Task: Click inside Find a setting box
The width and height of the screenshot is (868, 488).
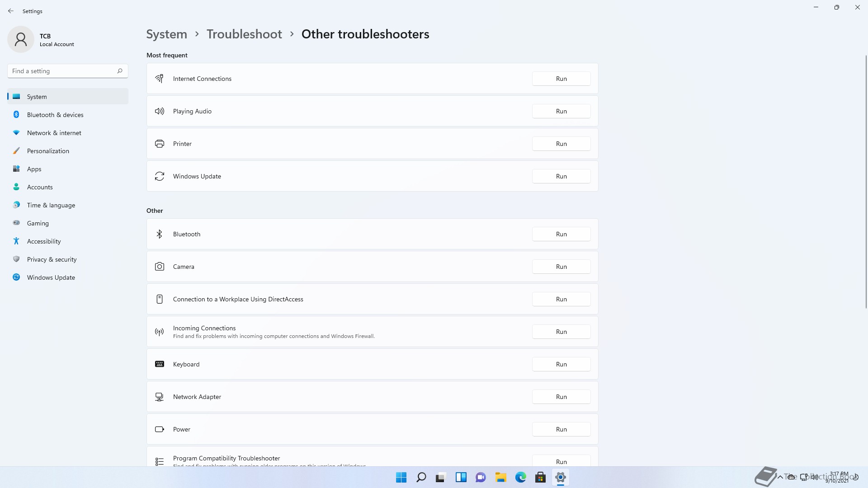Action: (x=61, y=71)
